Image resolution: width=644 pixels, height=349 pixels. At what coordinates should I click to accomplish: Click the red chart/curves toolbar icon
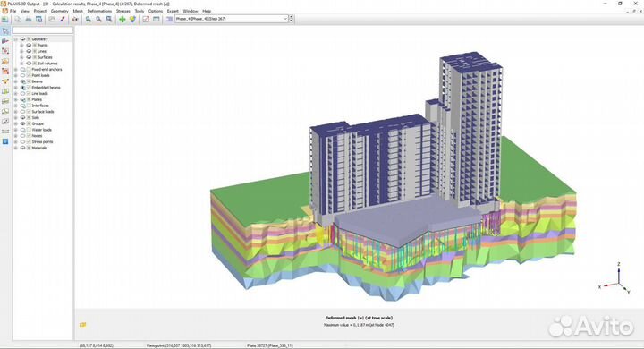(x=146, y=19)
